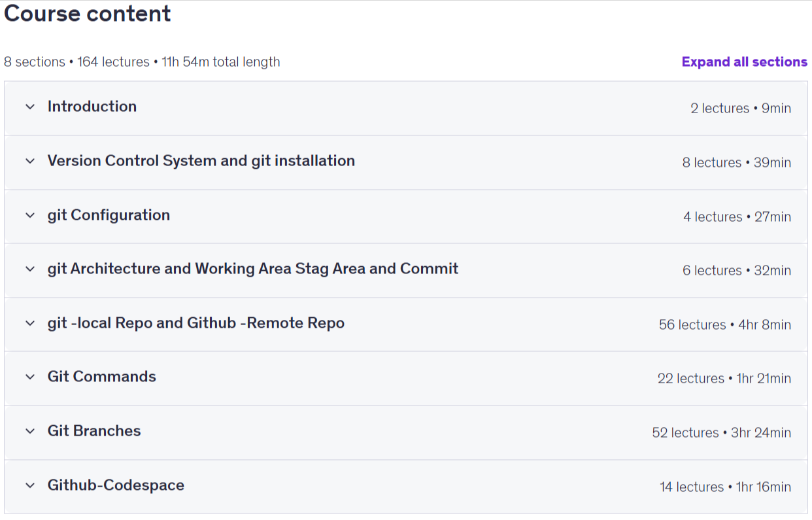This screenshot has height=520, width=812.
Task: Expand the Introduction section chevron
Action: (x=30, y=107)
